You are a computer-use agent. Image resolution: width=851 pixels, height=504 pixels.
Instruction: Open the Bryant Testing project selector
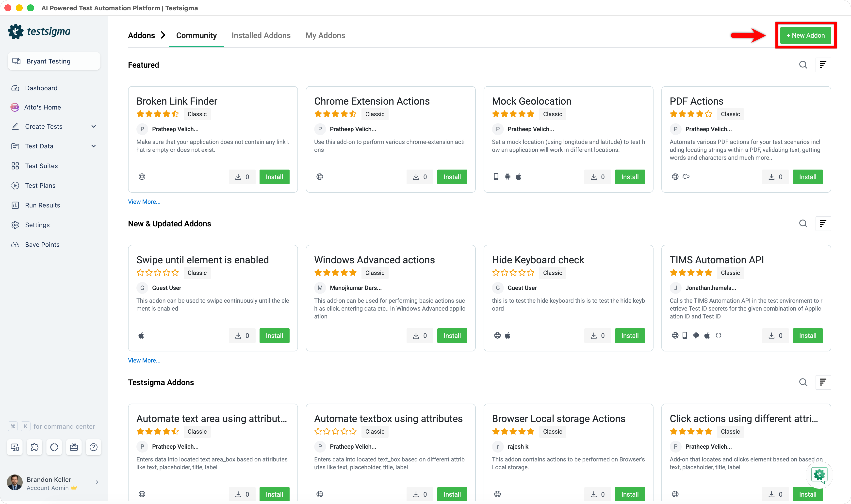[54, 61]
